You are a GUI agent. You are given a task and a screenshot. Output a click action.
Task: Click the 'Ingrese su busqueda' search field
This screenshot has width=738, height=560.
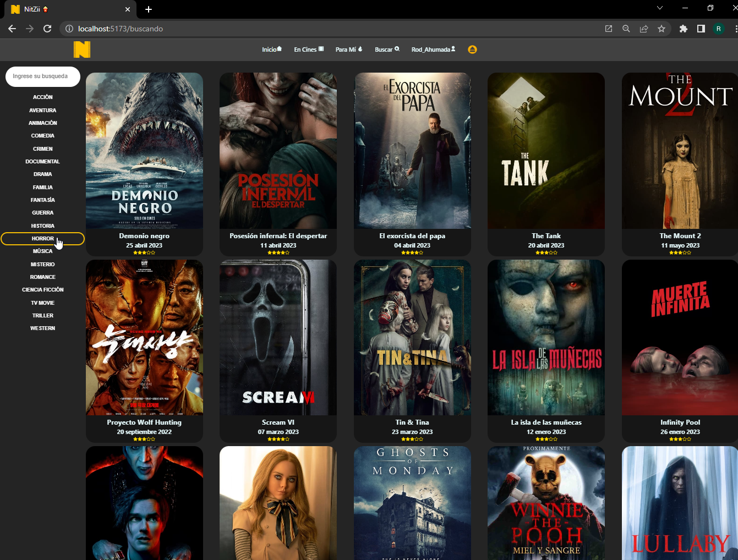tap(43, 76)
